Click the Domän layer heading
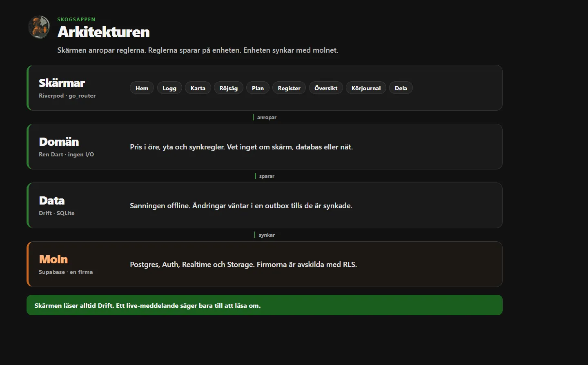This screenshot has height=365, width=588. [x=59, y=142]
